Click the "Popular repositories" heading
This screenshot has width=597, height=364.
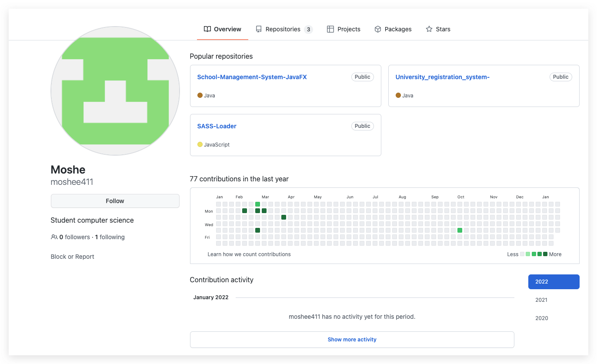pos(221,57)
